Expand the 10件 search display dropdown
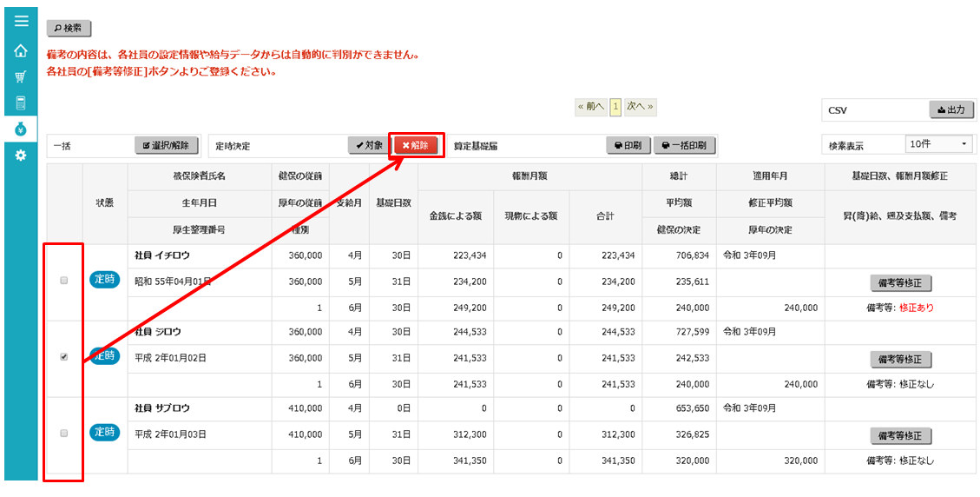The width and height of the screenshot is (980, 497). [938, 144]
